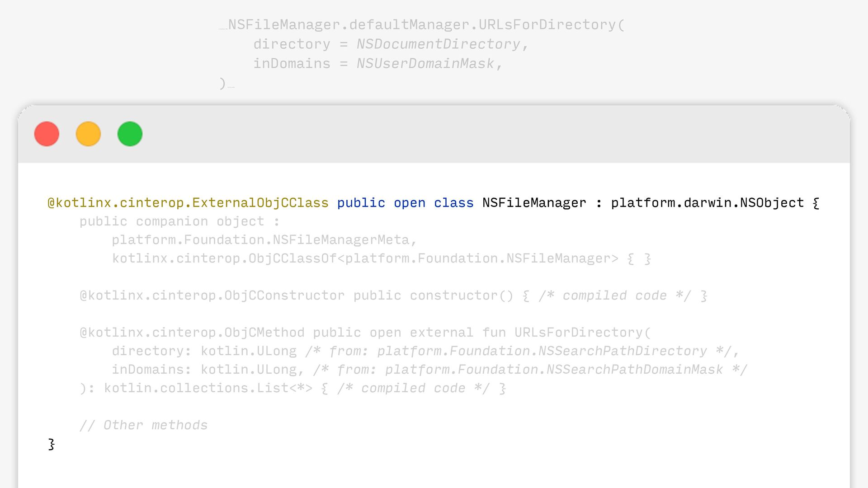Click platform.darwin.NSObject superclass text

coord(707,203)
